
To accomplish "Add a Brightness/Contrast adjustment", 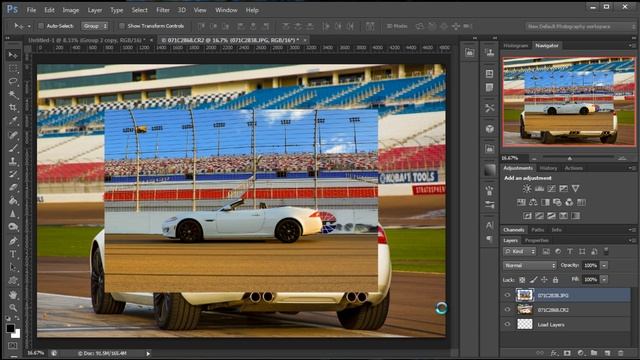I will [x=527, y=189].
